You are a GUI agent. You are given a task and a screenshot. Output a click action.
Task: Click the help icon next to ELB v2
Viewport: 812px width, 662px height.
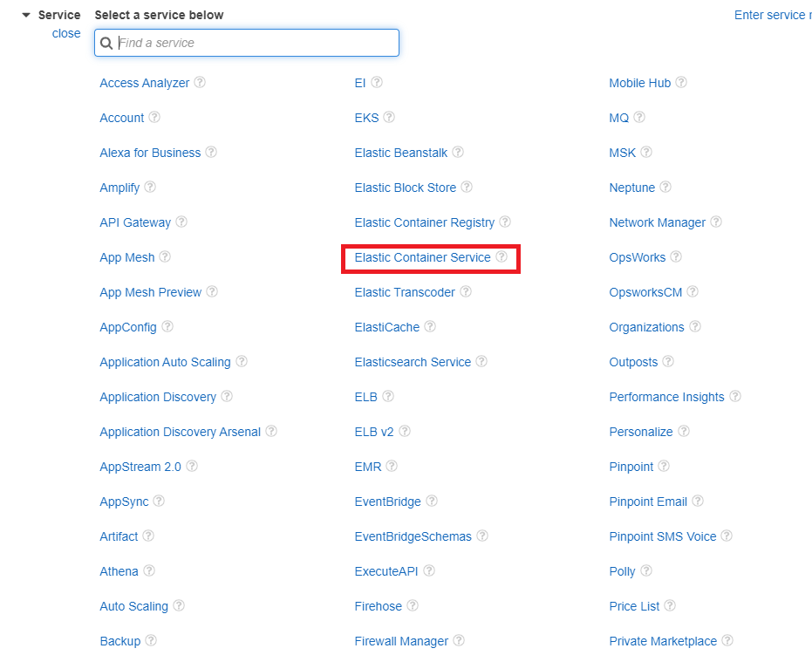pyautogui.click(x=405, y=431)
